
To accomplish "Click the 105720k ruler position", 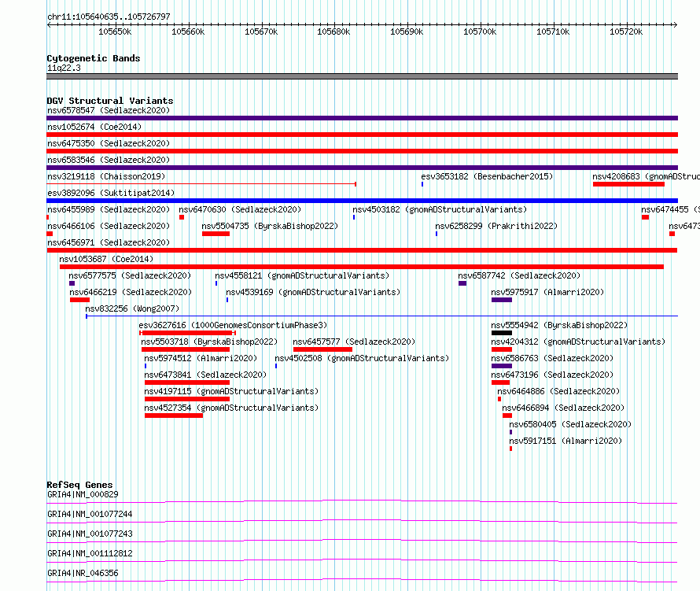I will pos(626,31).
